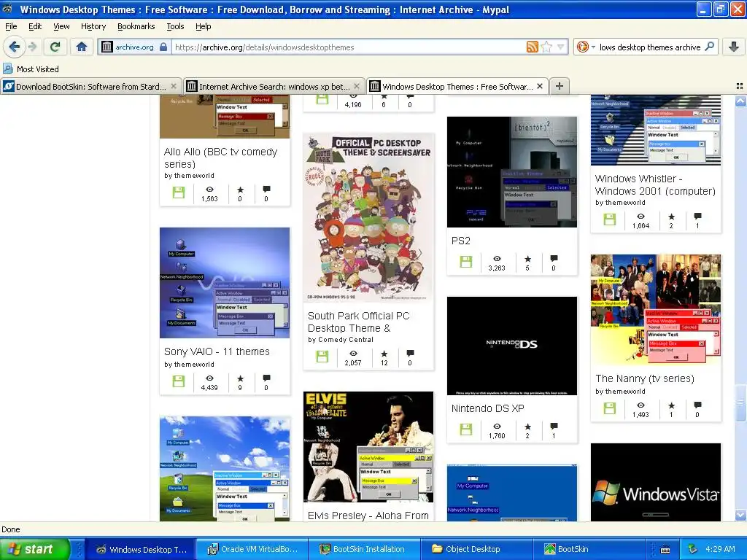The image size is (747, 560).
Task: Open Windows Whistler - Windows 2001 link
Action: [655, 184]
